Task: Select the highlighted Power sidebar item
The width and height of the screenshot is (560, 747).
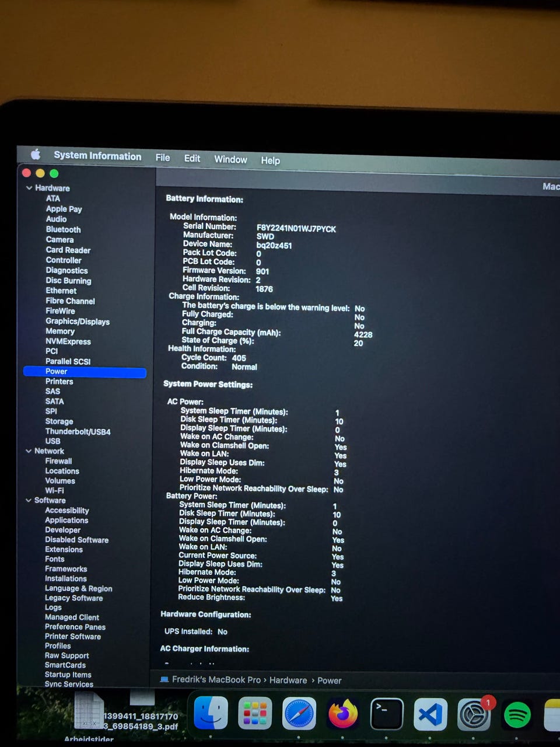Action: pos(85,372)
